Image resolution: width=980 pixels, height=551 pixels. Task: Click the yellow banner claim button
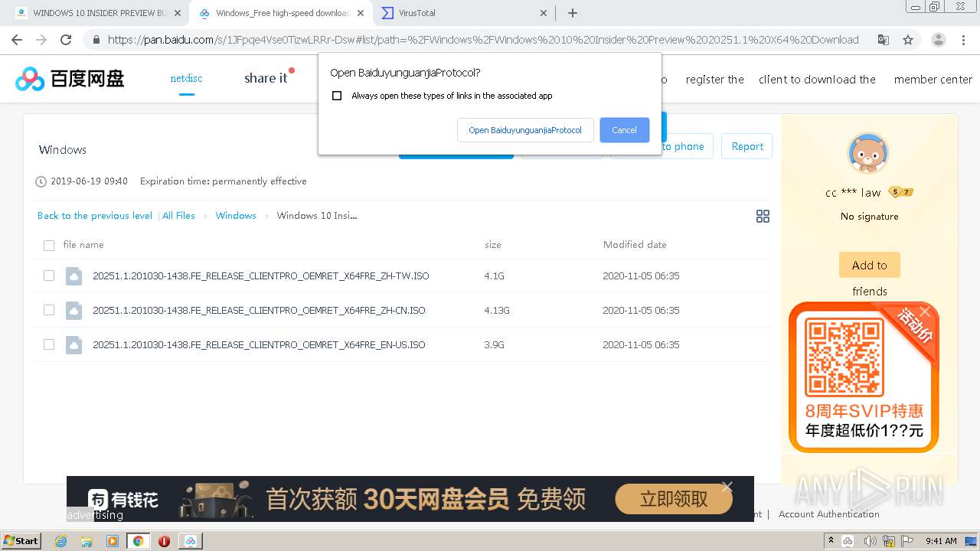tap(674, 500)
